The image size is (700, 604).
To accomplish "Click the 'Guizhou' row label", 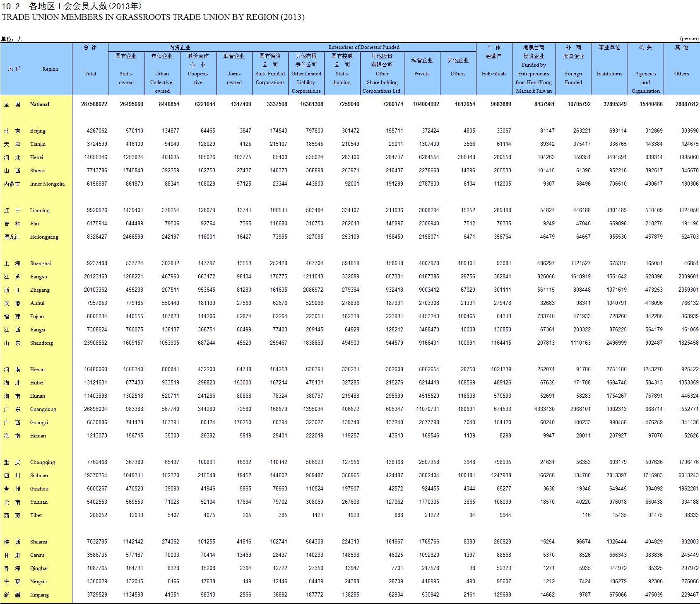I will coord(39,489).
